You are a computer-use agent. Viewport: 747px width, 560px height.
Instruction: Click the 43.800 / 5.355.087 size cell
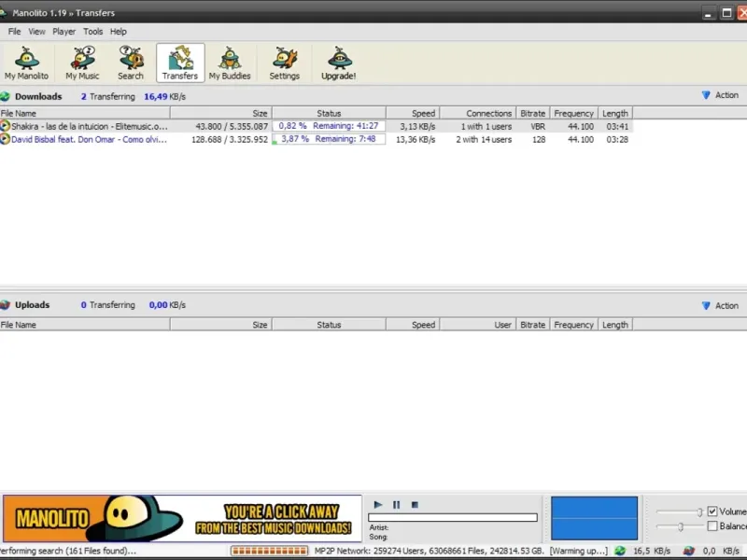tap(232, 127)
